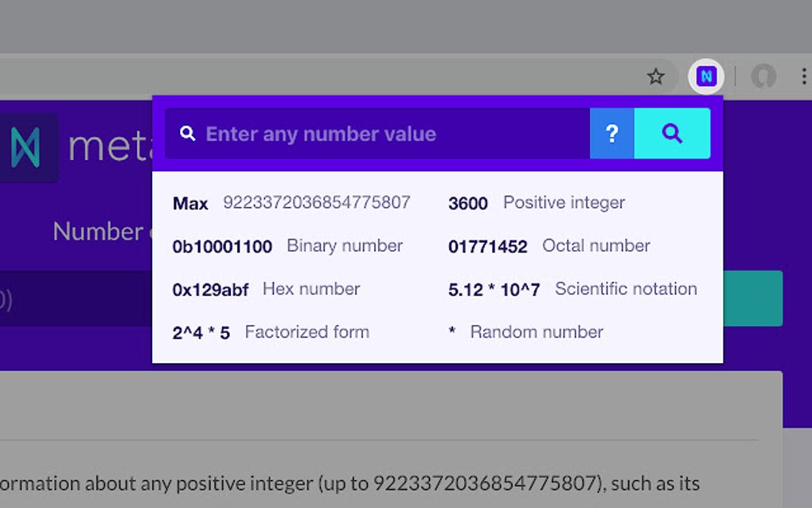The width and height of the screenshot is (812, 508).
Task: Bookmark the page via star icon
Action: click(655, 76)
